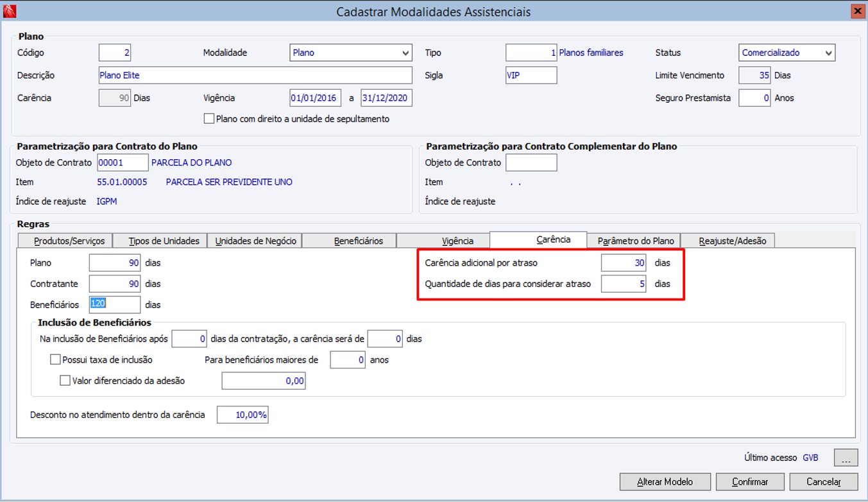Click the Cancelar button
This screenshot has height=502, width=868.
[823, 481]
